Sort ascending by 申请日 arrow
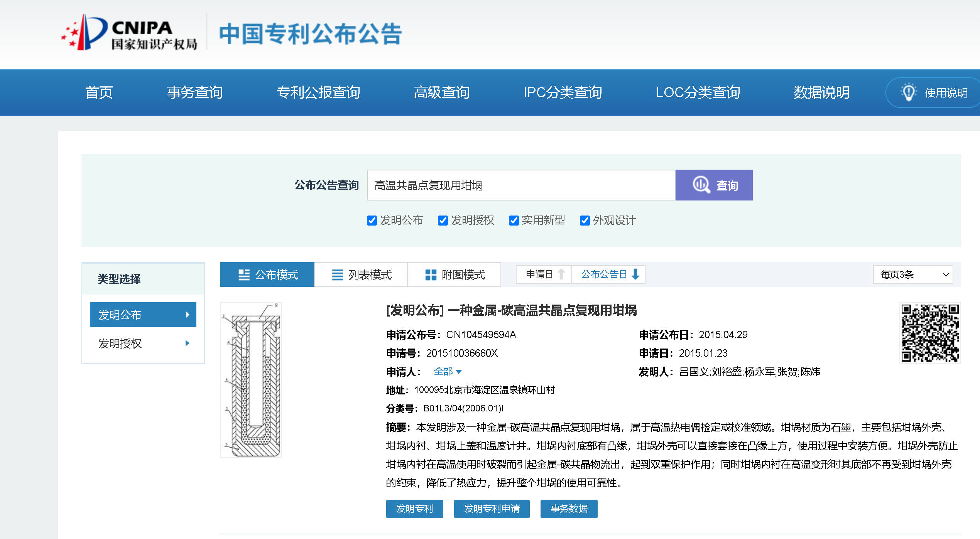The image size is (980, 539). tap(561, 274)
